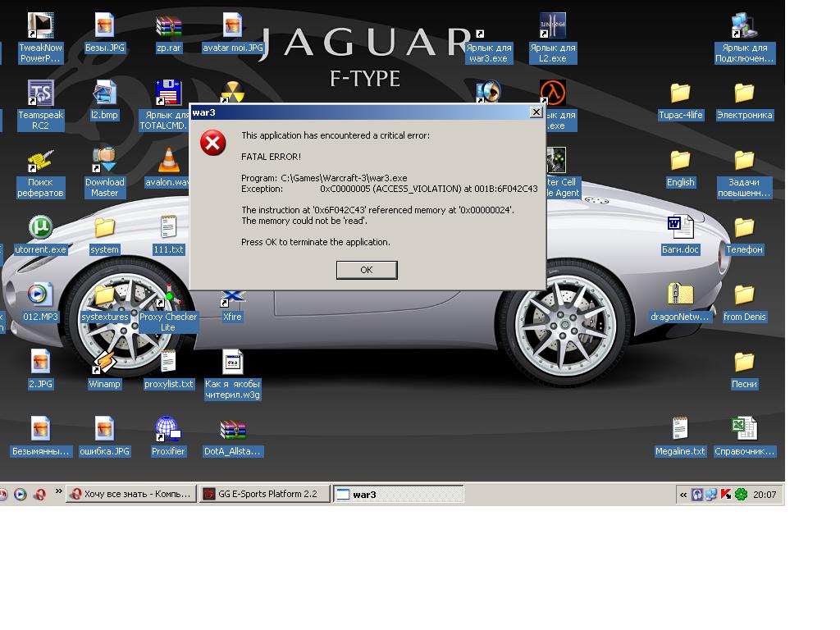This screenshot has width=840, height=630.
Task: Open network connection tray icon
Action: (710, 495)
